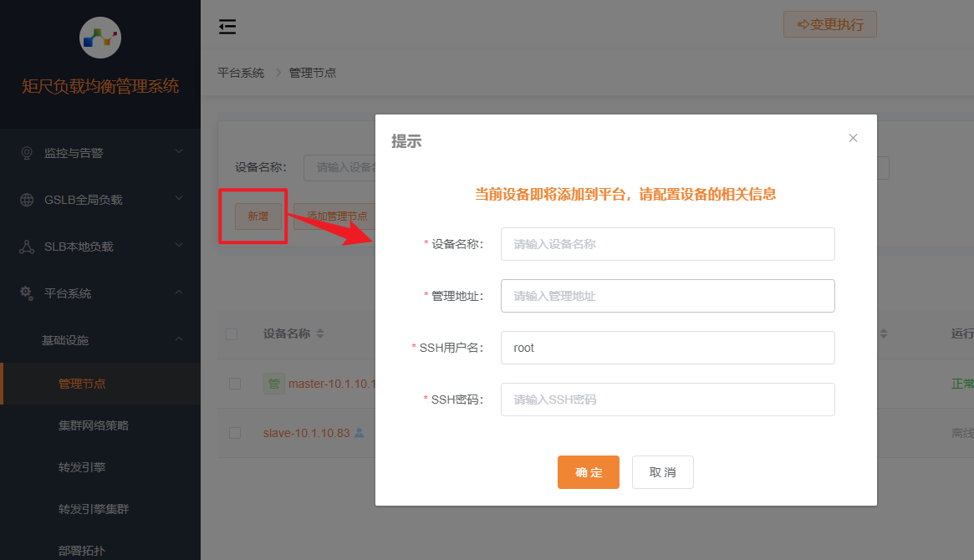Click the 新增 button
974x560 pixels.
pyautogui.click(x=258, y=216)
